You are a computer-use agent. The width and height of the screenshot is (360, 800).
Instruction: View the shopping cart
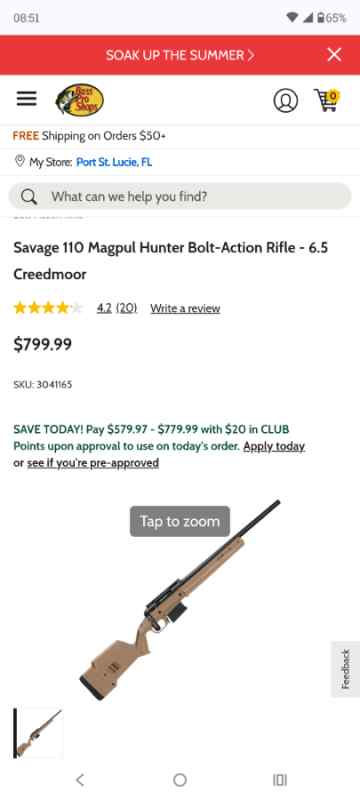[326, 99]
